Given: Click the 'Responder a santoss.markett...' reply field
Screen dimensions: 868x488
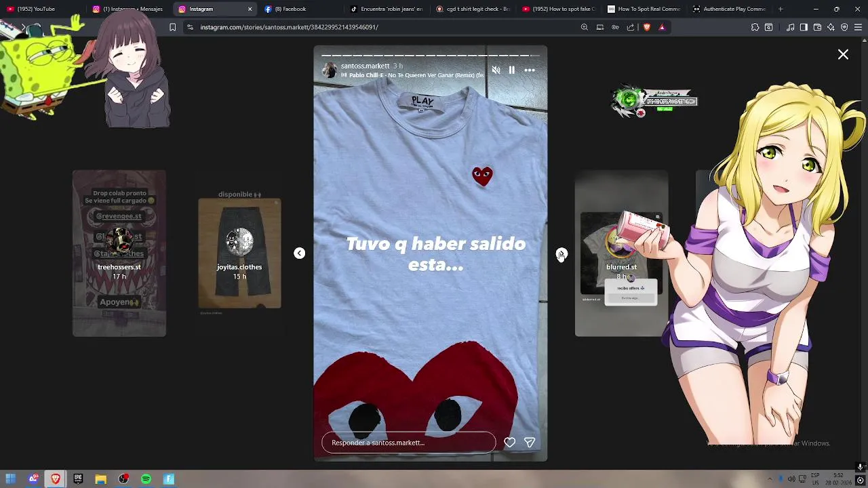Looking at the screenshot, I should pos(409,443).
